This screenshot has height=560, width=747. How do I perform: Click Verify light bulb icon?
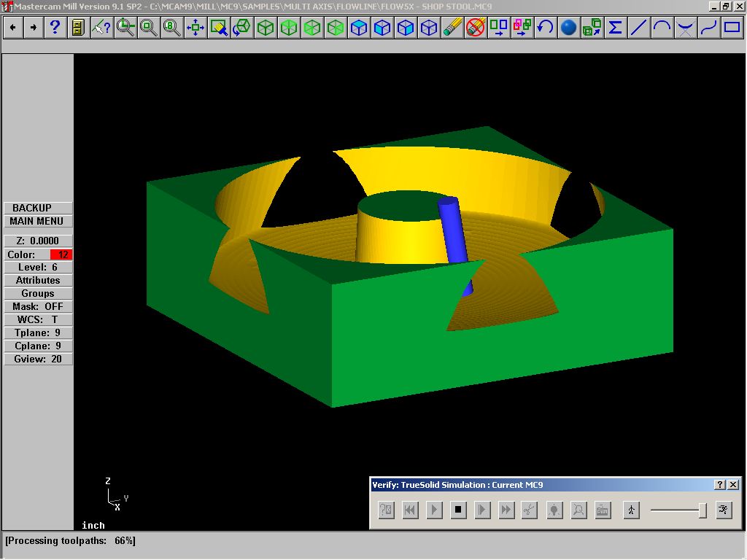554,510
